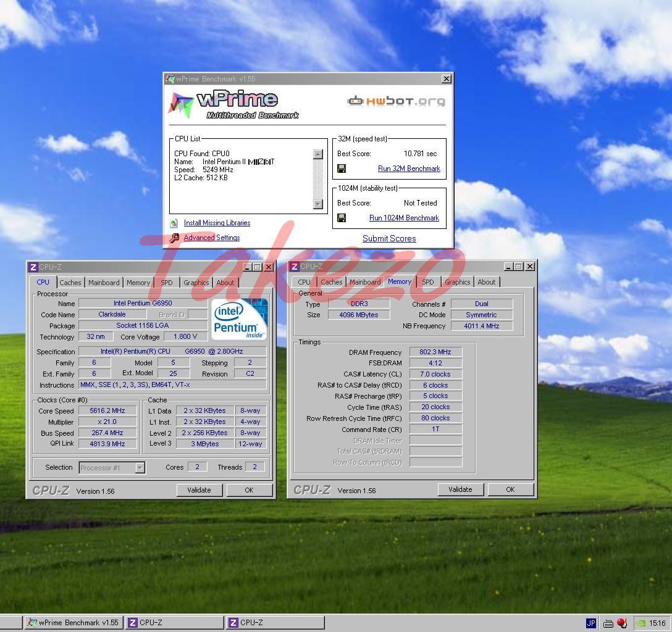This screenshot has height=632, width=672.
Task: Switch to Memory tab in left CPU-Z
Action: tap(138, 283)
